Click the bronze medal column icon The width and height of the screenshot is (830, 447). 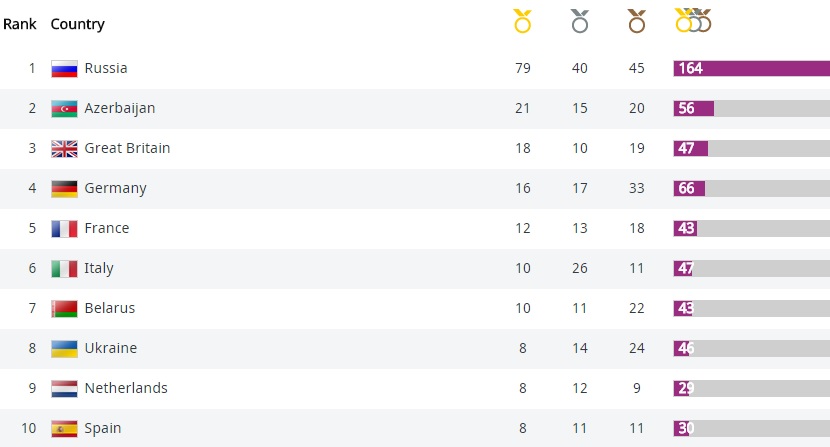636,21
